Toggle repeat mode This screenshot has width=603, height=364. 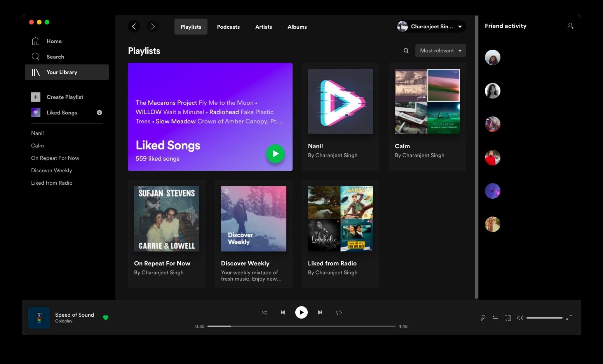338,312
